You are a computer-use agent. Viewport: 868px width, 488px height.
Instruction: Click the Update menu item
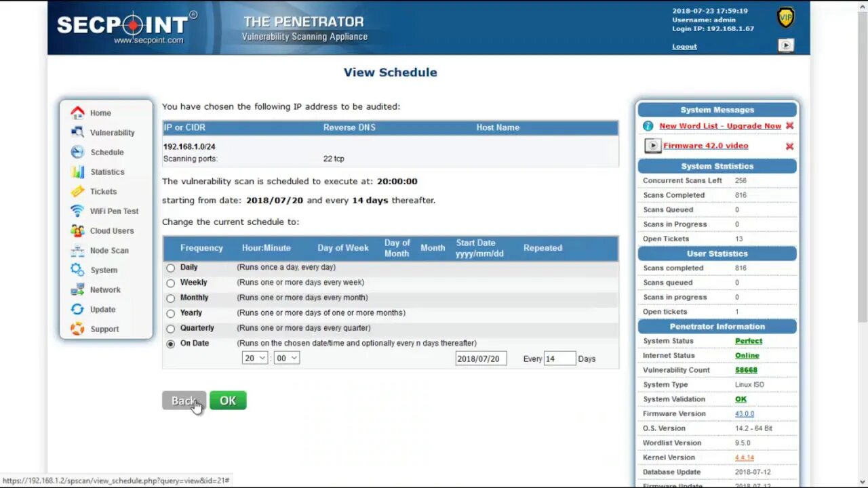103,310
